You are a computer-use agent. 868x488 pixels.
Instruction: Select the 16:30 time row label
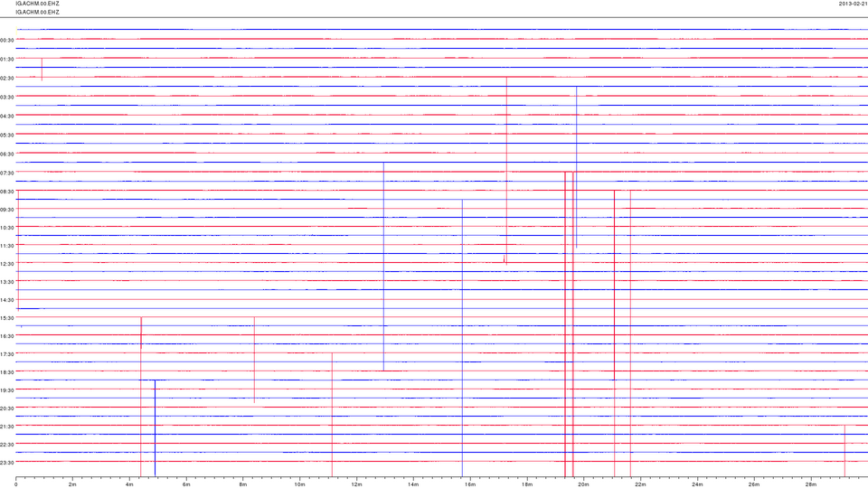7,336
